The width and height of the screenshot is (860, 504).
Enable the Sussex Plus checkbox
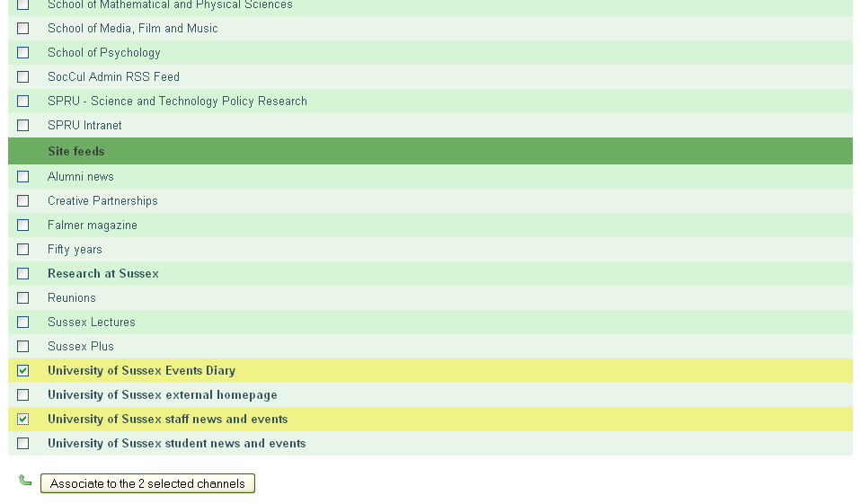click(x=23, y=346)
